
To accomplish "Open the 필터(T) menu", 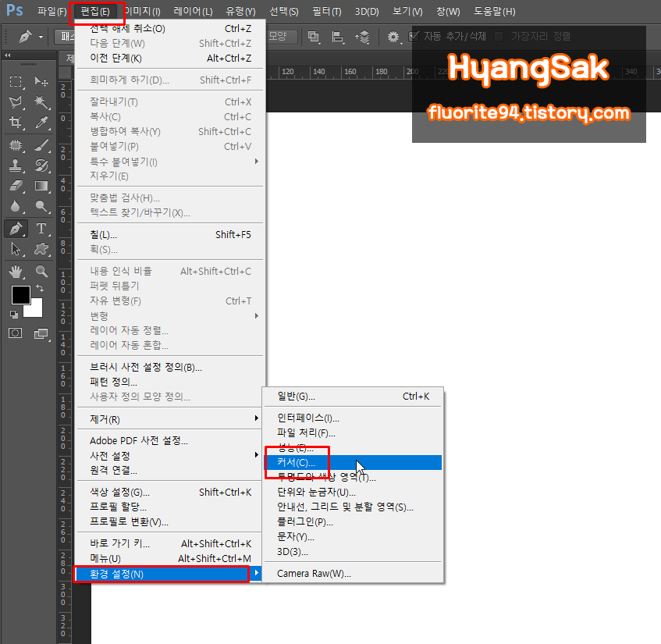I will (x=327, y=12).
